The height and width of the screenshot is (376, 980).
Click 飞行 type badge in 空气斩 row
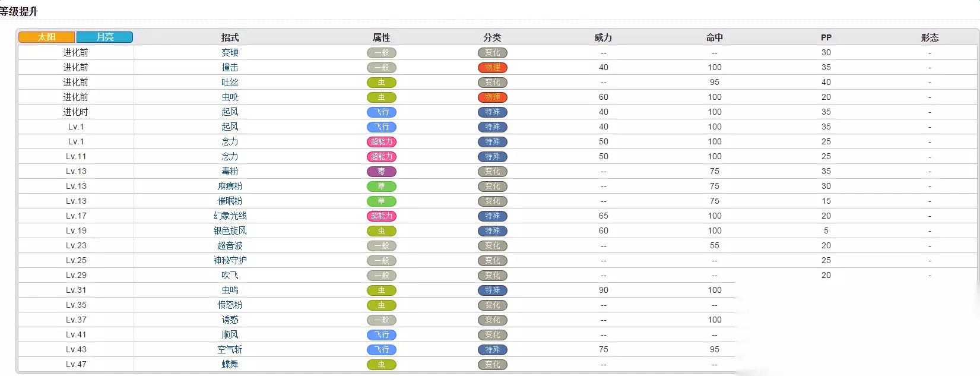(381, 349)
